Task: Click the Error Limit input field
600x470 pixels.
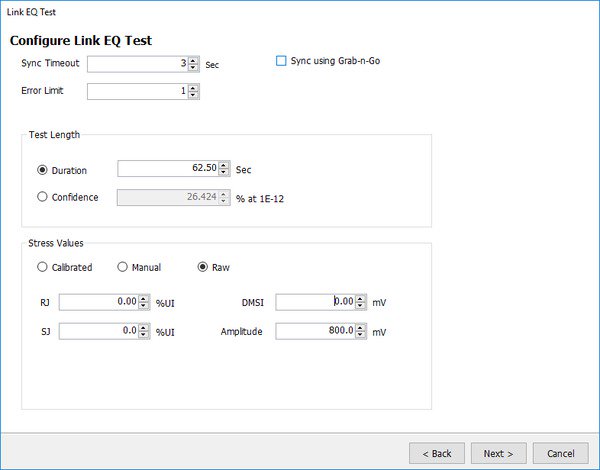Action: [x=137, y=92]
